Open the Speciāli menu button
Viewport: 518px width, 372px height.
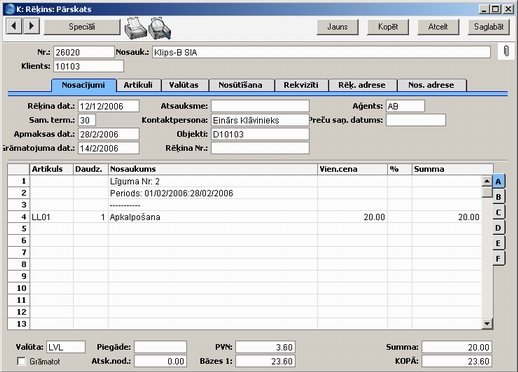click(x=82, y=27)
